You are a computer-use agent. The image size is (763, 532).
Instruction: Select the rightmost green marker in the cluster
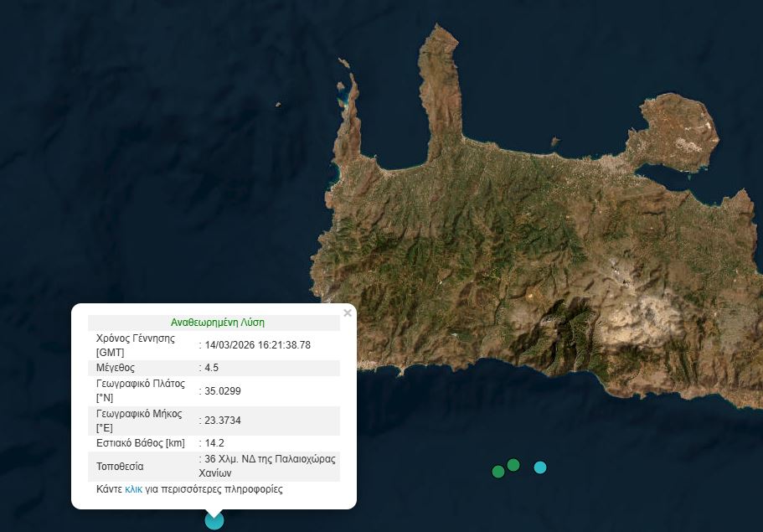click(x=513, y=465)
